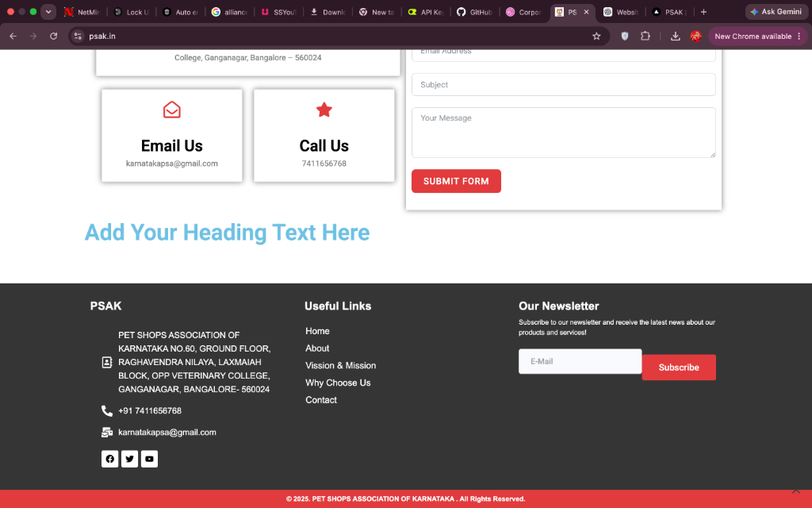
Task: Focus the Your Message text area
Action: pyautogui.click(x=564, y=133)
